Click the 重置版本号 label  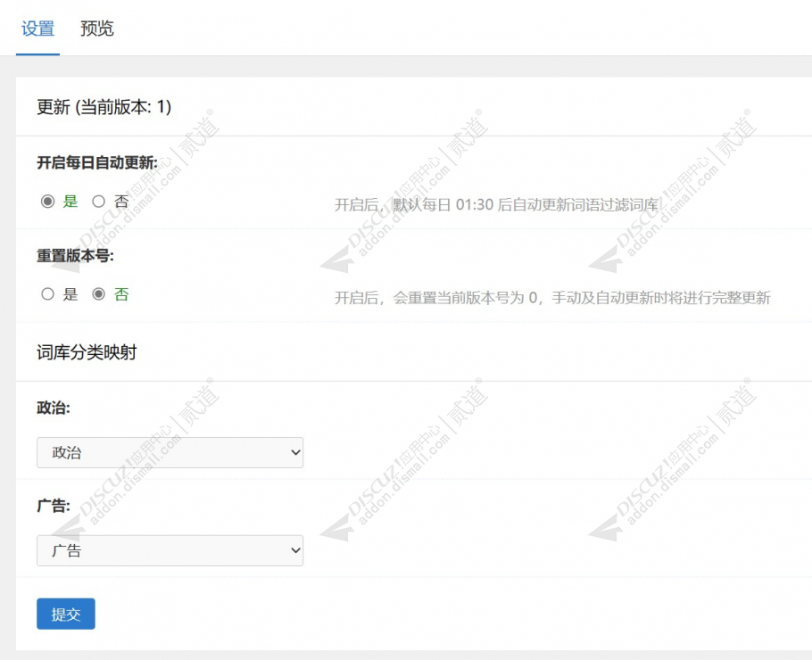[x=75, y=255]
